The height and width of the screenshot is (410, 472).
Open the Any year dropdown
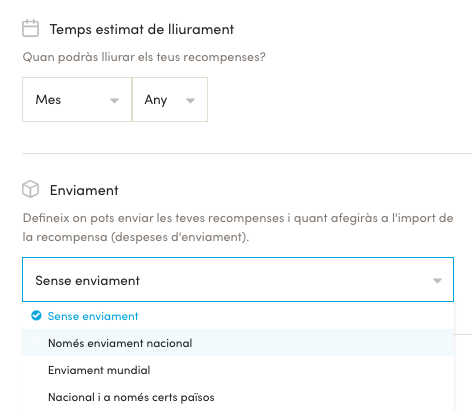tap(170, 100)
